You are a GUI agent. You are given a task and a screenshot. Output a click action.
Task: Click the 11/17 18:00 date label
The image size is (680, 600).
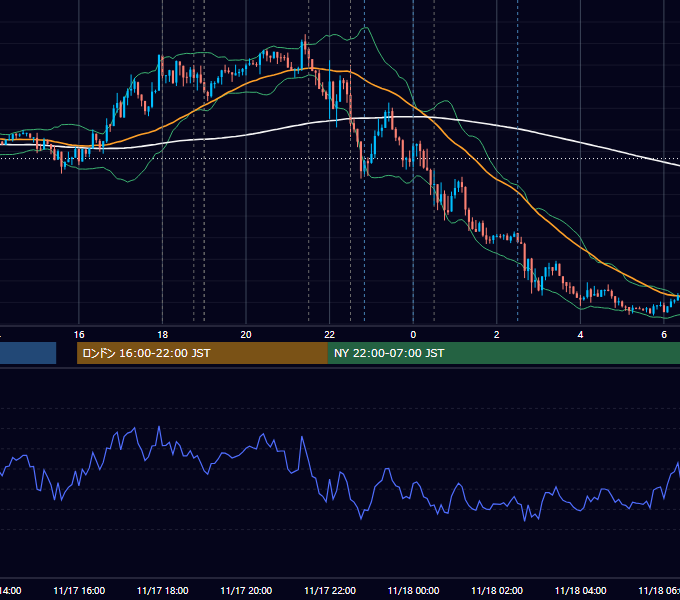(x=163, y=591)
